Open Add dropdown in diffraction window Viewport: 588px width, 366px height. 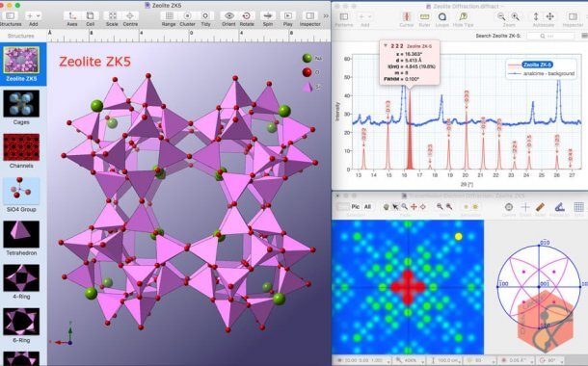pos(364,16)
